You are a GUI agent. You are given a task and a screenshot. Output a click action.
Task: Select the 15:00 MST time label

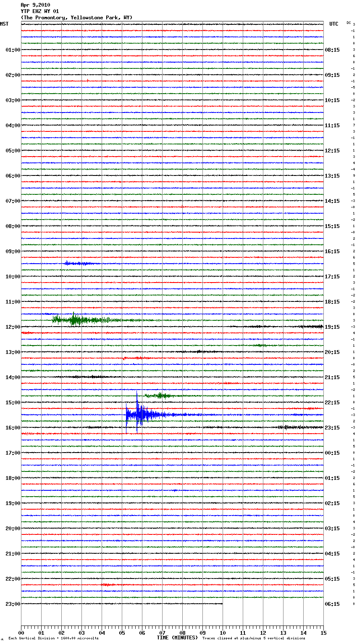13,403
